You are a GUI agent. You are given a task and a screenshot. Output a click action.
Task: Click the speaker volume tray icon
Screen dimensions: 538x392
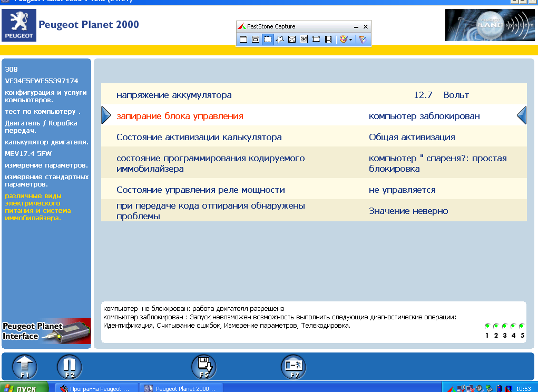pyautogui.click(x=480, y=388)
